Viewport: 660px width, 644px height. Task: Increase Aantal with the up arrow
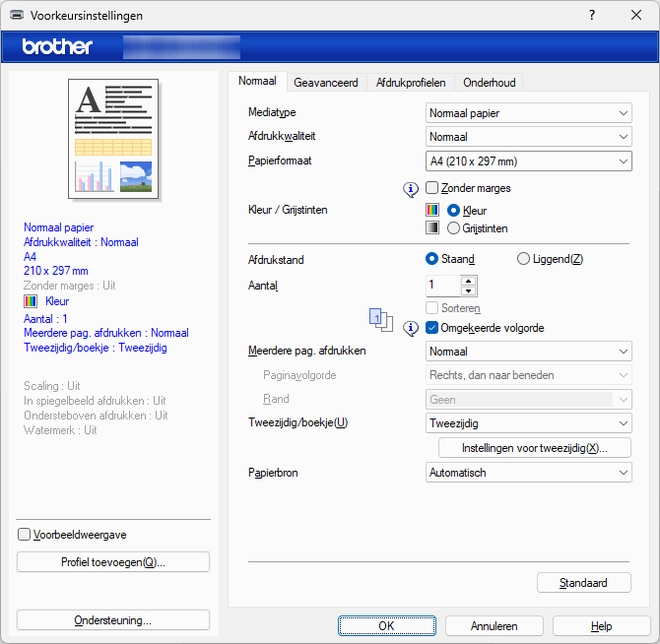[x=468, y=281]
